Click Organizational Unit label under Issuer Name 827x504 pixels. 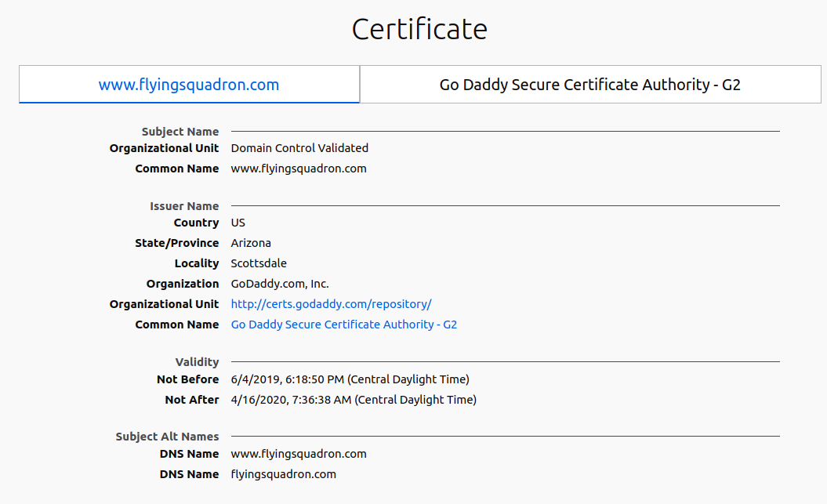[164, 304]
